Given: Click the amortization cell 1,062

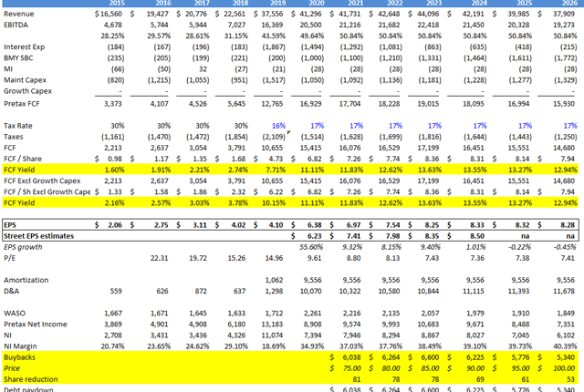Looking at the screenshot, I should pos(274,280).
